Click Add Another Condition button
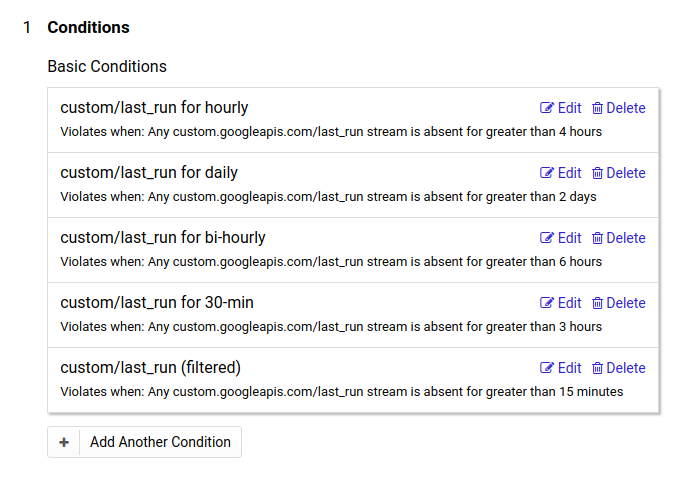The image size is (698, 478). (x=145, y=442)
